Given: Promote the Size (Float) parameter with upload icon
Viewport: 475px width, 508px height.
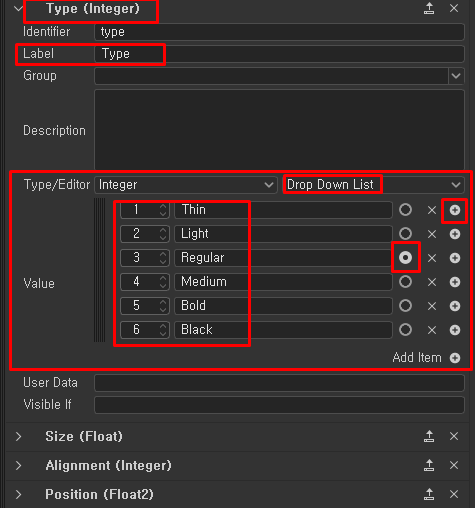Looking at the screenshot, I should click(429, 436).
